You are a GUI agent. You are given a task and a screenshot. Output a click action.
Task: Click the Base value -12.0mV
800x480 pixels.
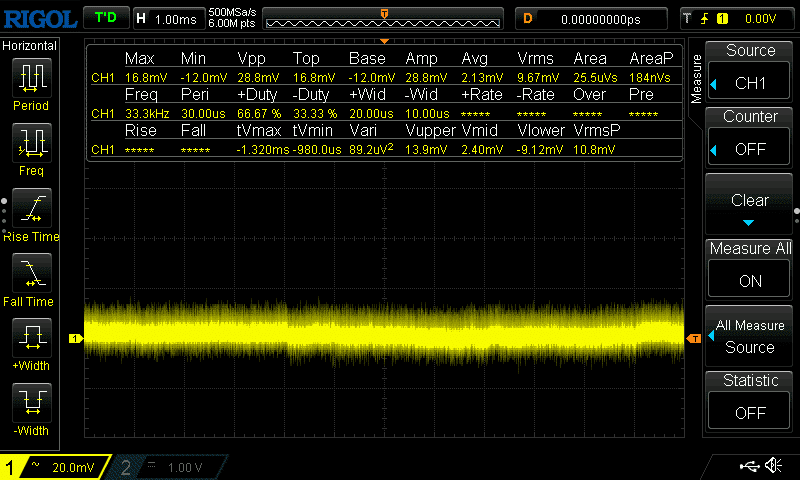372,78
